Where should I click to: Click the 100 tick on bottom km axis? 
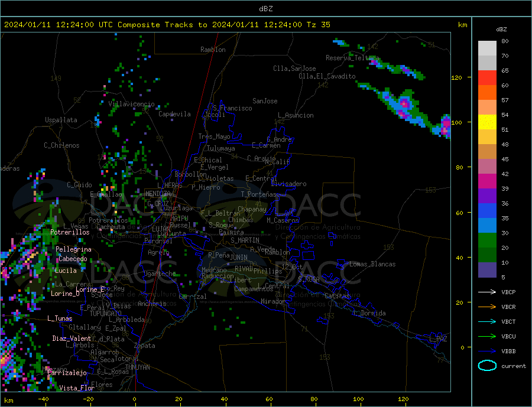(359, 399)
